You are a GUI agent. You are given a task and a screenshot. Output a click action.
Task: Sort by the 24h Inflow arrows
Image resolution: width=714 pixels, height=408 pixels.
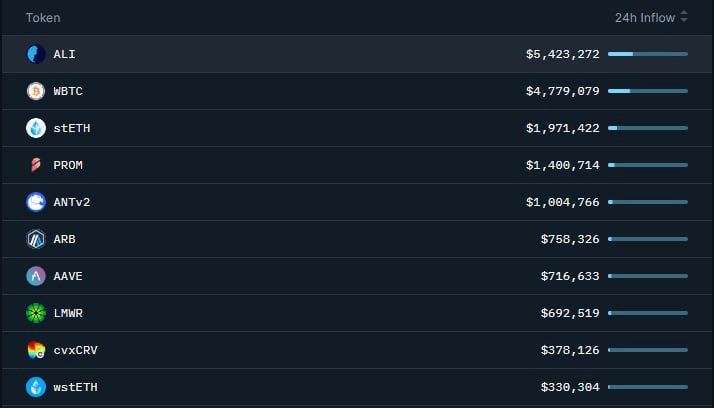[x=684, y=17]
